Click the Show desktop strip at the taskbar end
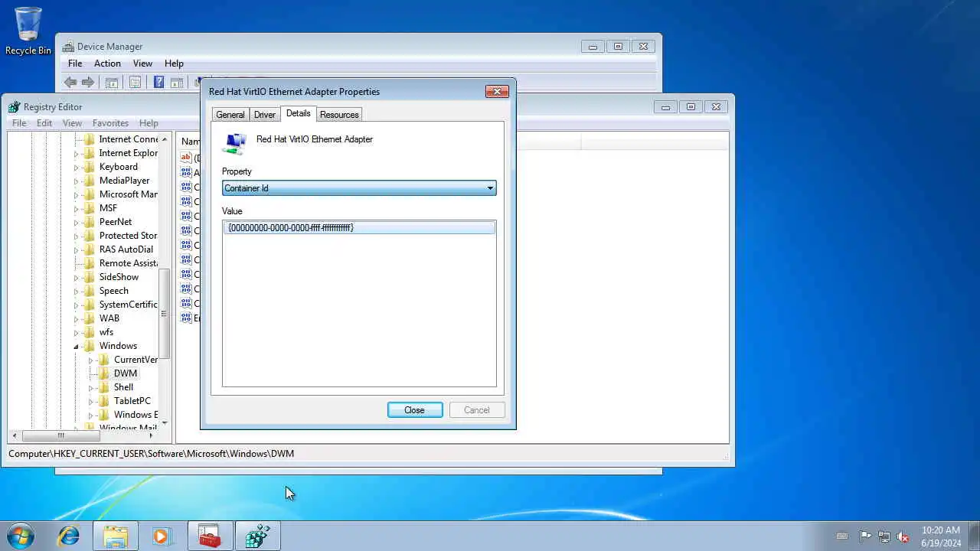Image resolution: width=980 pixels, height=551 pixels. click(974, 536)
